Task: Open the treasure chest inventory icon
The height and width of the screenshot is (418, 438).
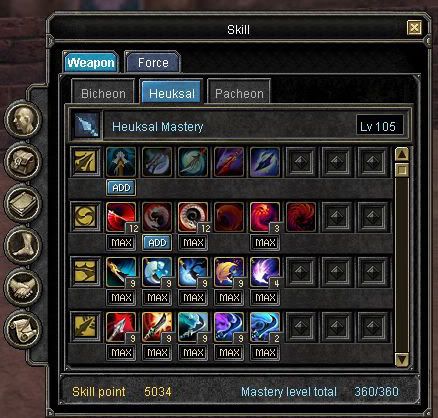Action: [x=23, y=161]
